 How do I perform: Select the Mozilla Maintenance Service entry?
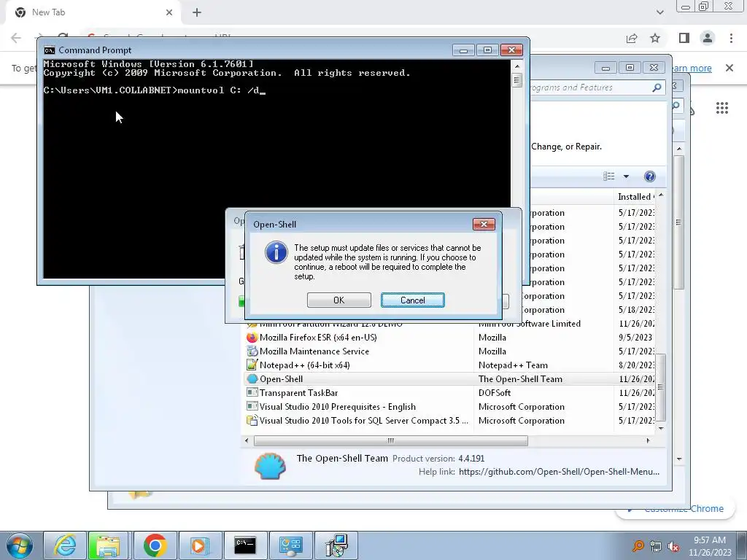point(449,351)
